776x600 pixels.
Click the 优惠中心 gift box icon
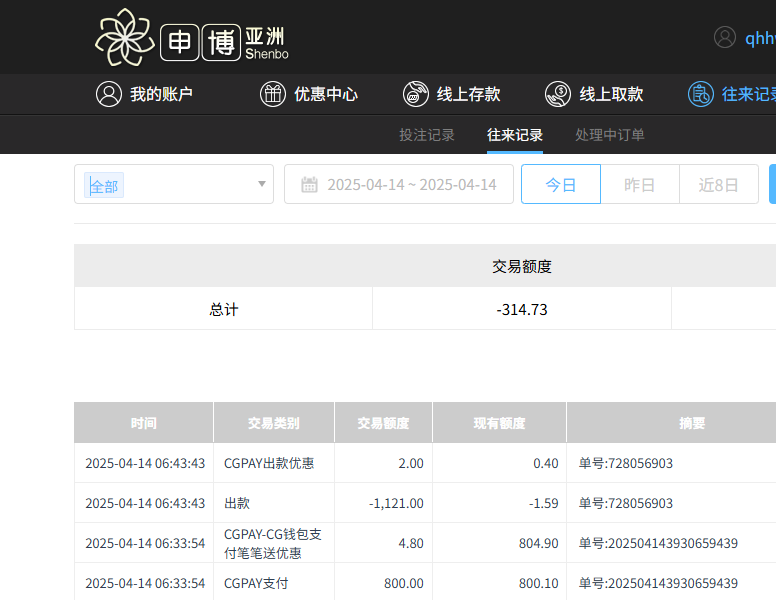pos(273,94)
